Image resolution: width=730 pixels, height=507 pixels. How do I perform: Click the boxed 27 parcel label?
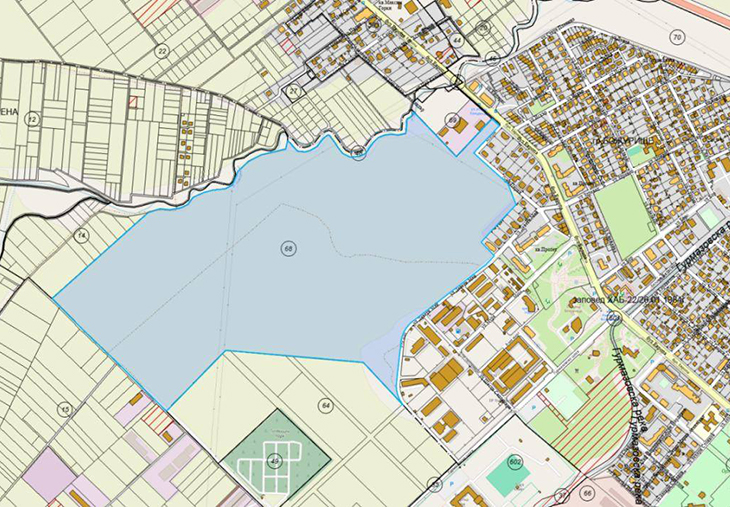pyautogui.click(x=294, y=92)
